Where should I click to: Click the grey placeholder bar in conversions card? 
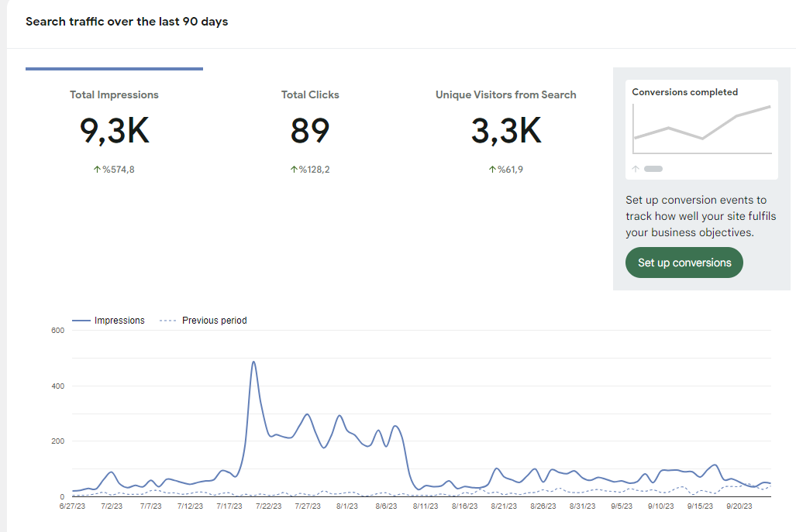pos(653,169)
